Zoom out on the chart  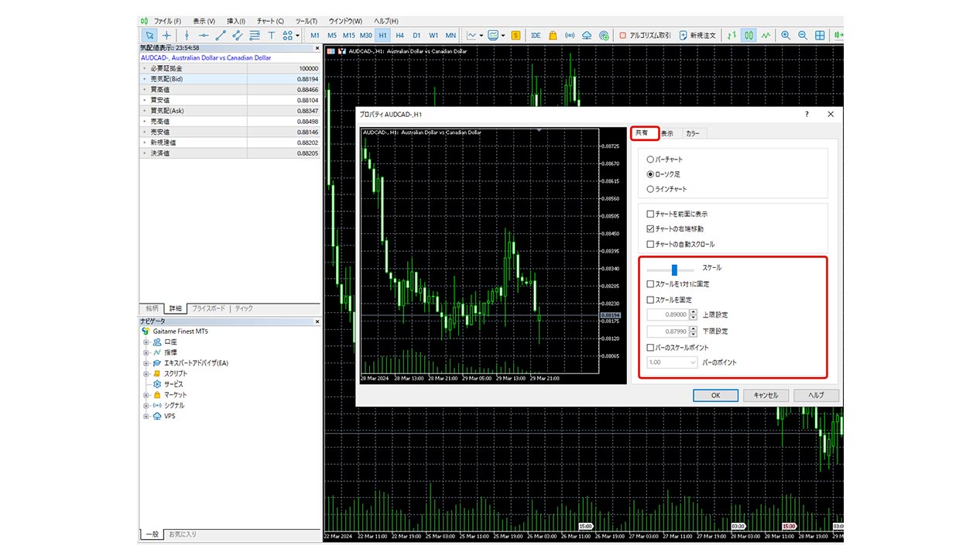tap(803, 36)
